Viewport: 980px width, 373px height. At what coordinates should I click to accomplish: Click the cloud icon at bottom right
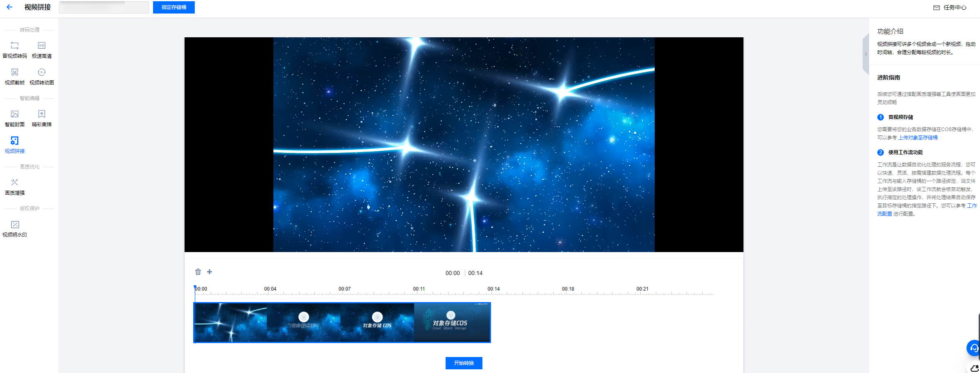point(974,368)
